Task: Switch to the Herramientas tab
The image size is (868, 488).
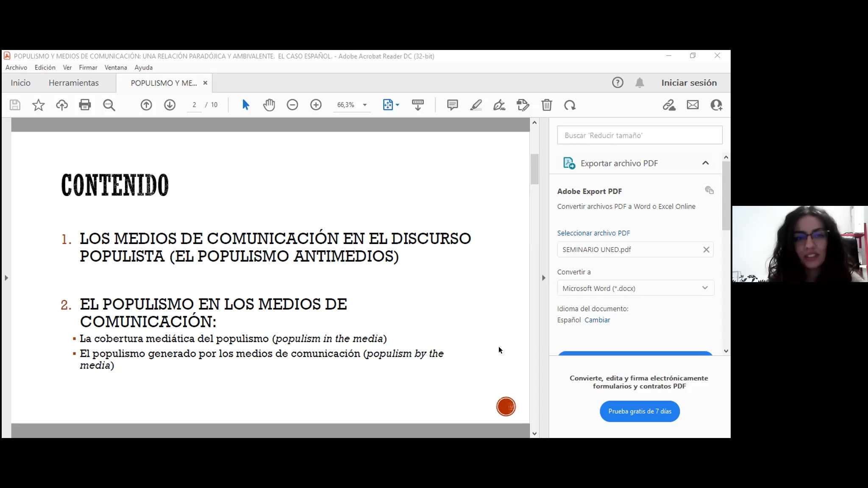Action: click(x=73, y=83)
